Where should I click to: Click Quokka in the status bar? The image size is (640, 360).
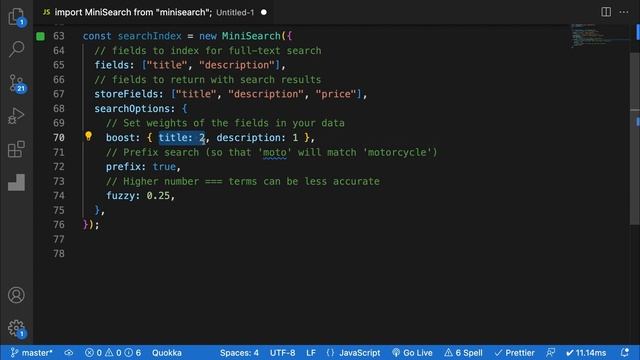167,353
